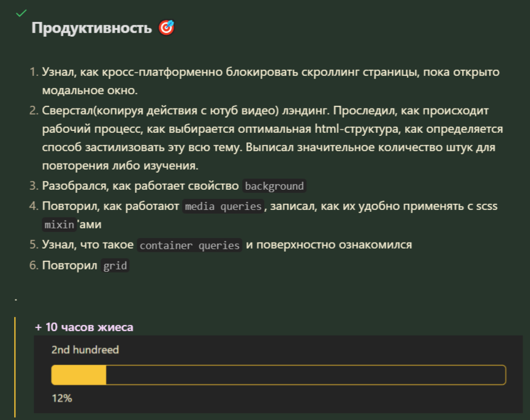
Task: Click the "grid" inline code tag
Action: point(115,266)
